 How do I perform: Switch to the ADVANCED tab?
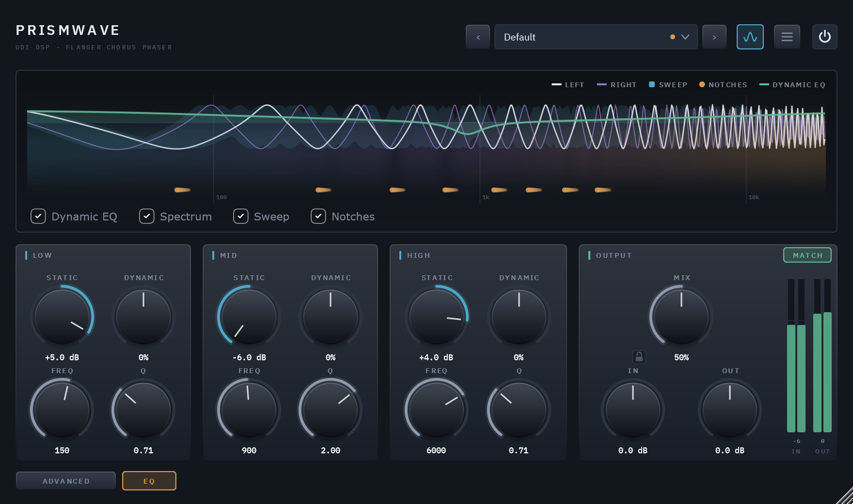66,481
